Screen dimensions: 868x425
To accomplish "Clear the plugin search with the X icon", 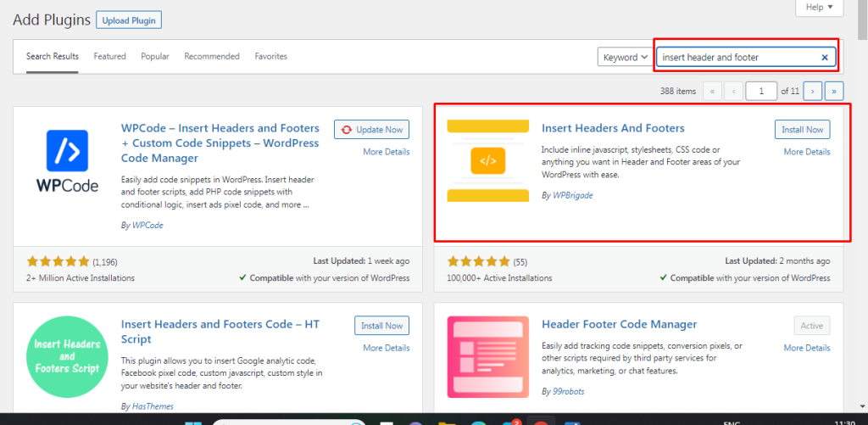I will click(824, 57).
